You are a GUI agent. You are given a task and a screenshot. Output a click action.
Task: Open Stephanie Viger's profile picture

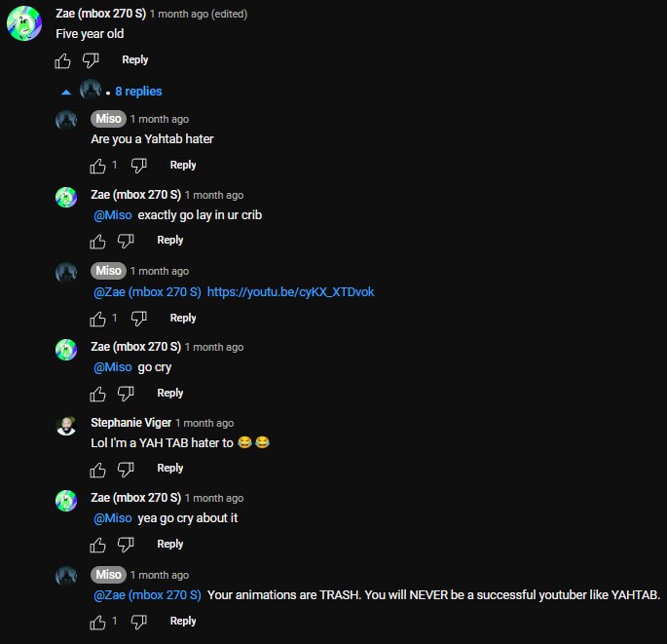point(66,426)
